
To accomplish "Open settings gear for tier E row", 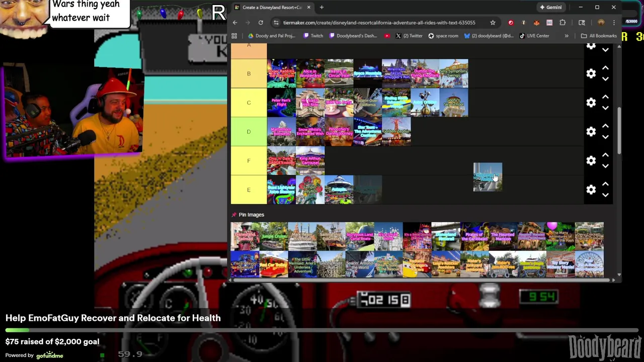I will pyautogui.click(x=591, y=190).
